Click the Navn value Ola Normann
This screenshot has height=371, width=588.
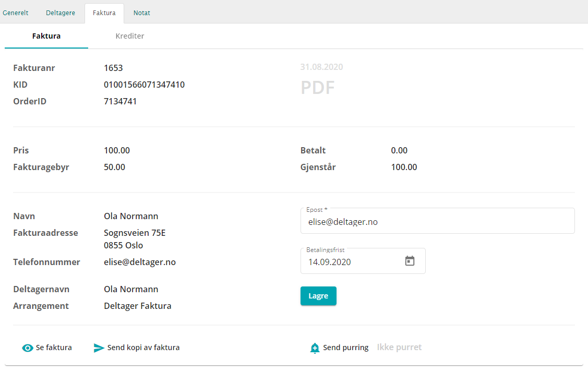pyautogui.click(x=131, y=216)
